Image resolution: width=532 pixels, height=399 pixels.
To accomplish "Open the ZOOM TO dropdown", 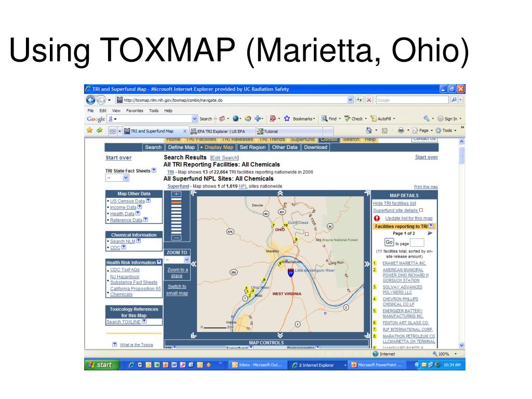I will [187, 260].
